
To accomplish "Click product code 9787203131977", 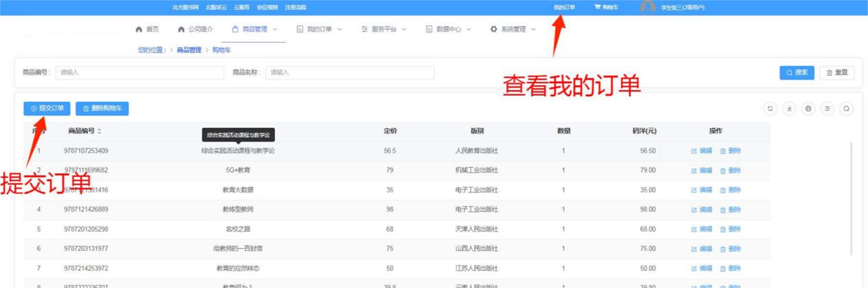I will point(86,248).
